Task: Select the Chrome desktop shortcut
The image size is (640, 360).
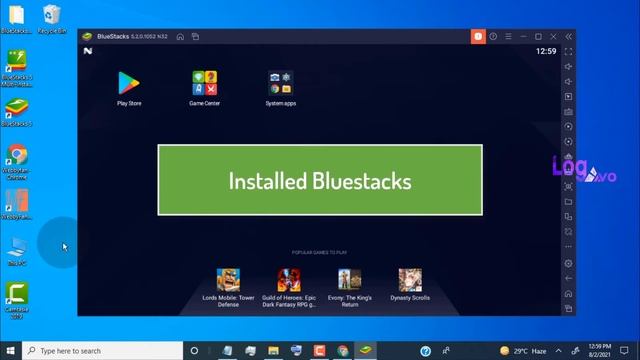Action: coord(17,162)
